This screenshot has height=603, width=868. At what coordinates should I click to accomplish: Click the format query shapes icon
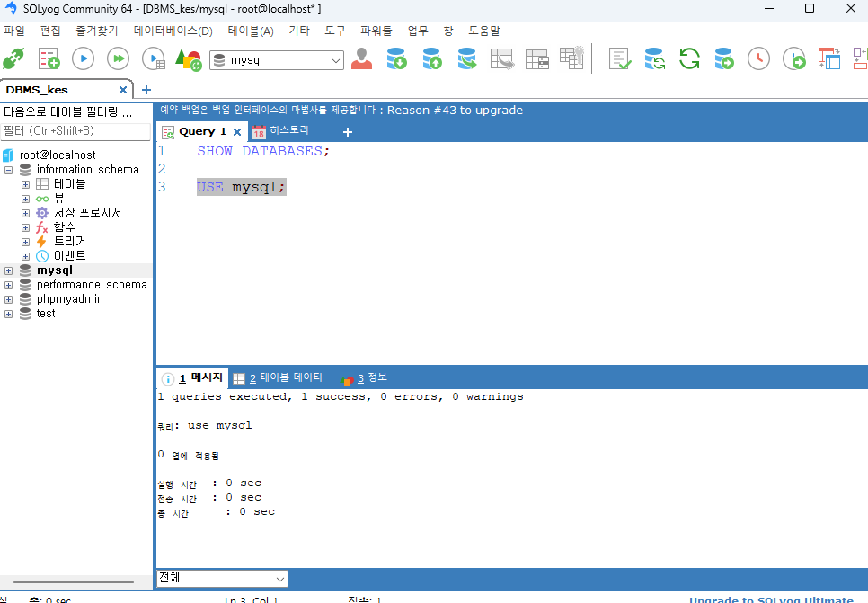[188, 59]
